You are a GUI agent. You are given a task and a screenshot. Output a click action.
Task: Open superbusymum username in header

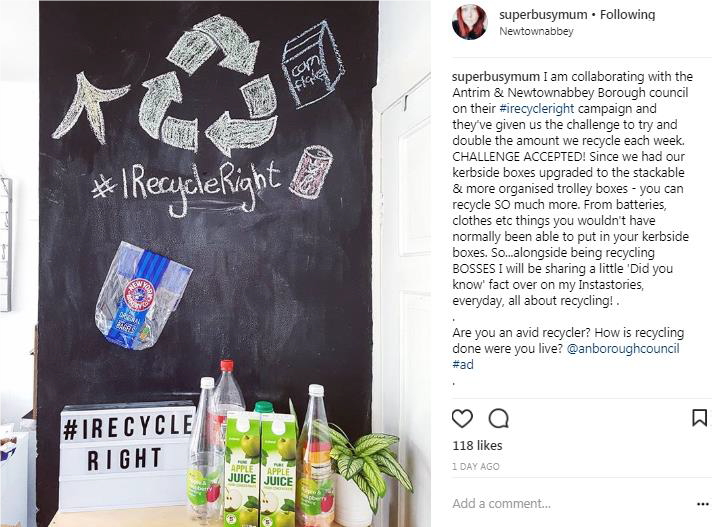pos(543,15)
